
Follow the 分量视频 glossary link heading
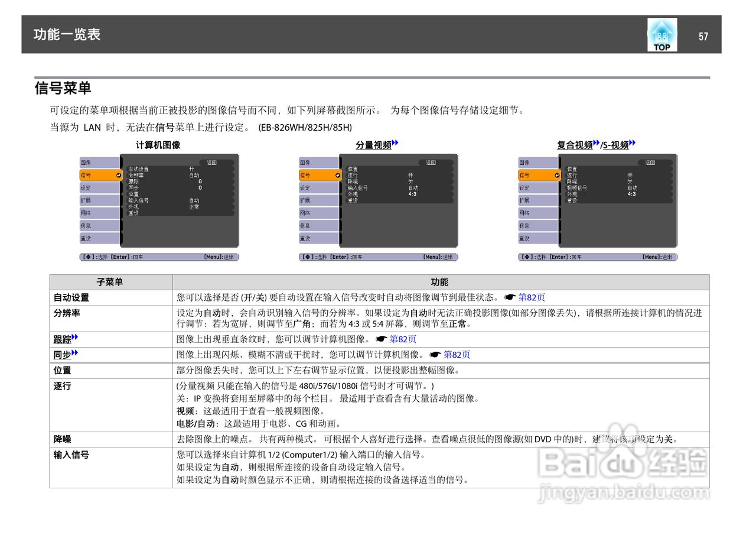tap(373, 145)
